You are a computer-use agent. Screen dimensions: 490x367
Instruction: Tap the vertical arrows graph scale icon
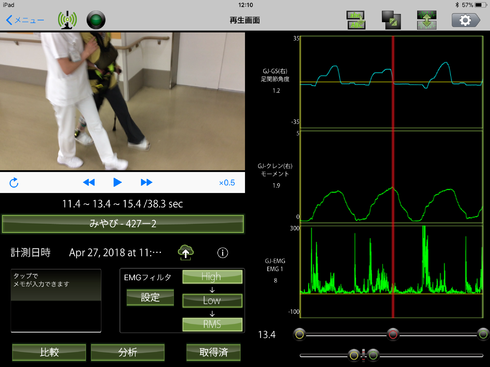pos(427,20)
